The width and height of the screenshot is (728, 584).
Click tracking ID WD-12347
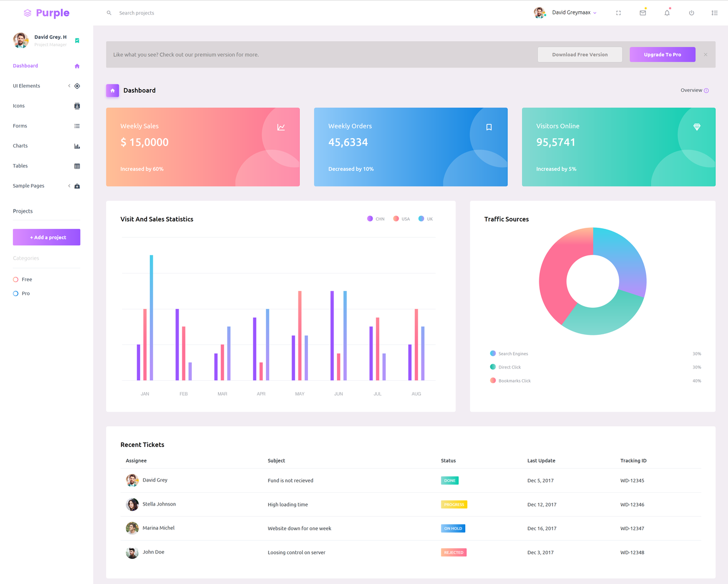point(632,529)
